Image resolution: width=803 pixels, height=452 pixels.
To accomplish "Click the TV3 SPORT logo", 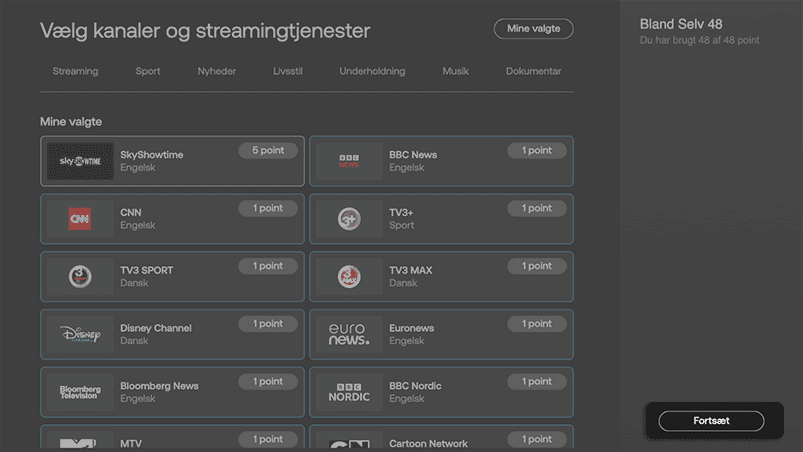I will pos(80,277).
